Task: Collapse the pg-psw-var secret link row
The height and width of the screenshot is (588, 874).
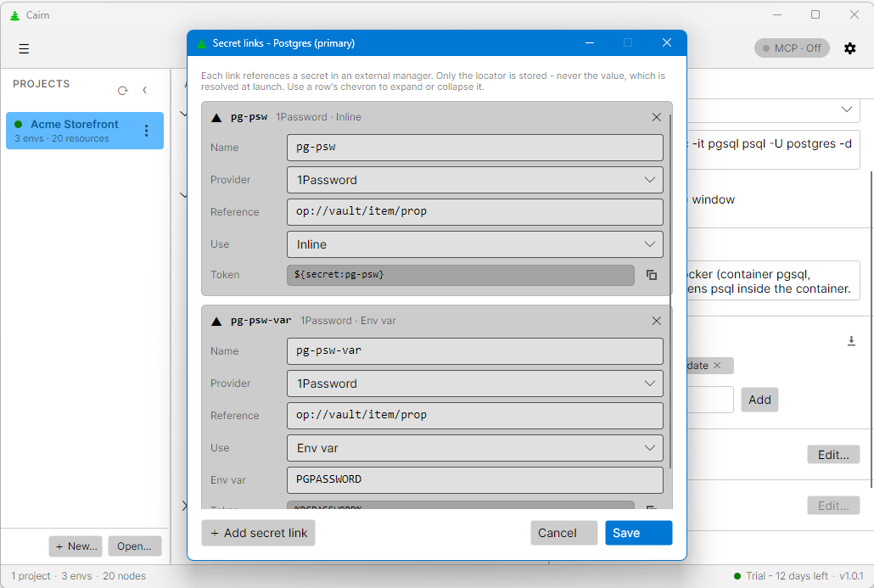Action: point(217,321)
